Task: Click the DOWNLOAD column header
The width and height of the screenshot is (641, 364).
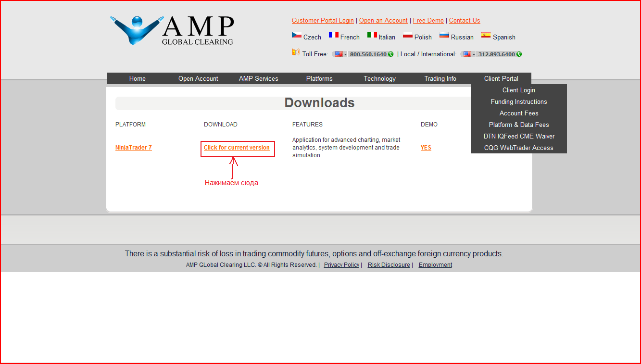Action: pyautogui.click(x=221, y=125)
